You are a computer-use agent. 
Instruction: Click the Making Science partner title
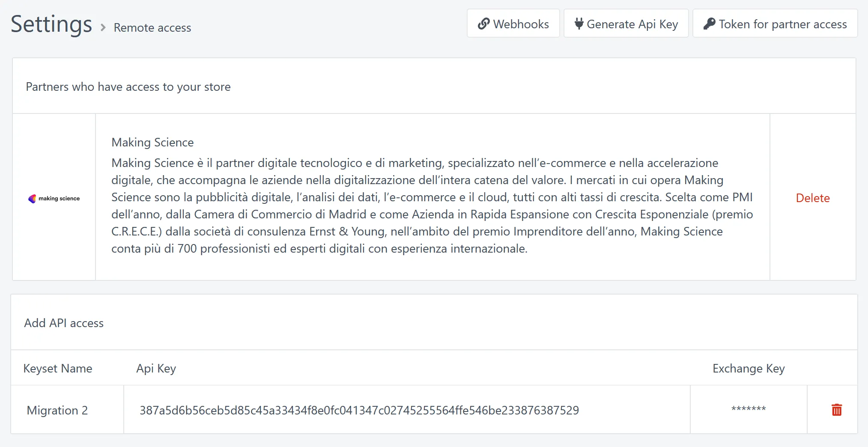pyautogui.click(x=152, y=142)
